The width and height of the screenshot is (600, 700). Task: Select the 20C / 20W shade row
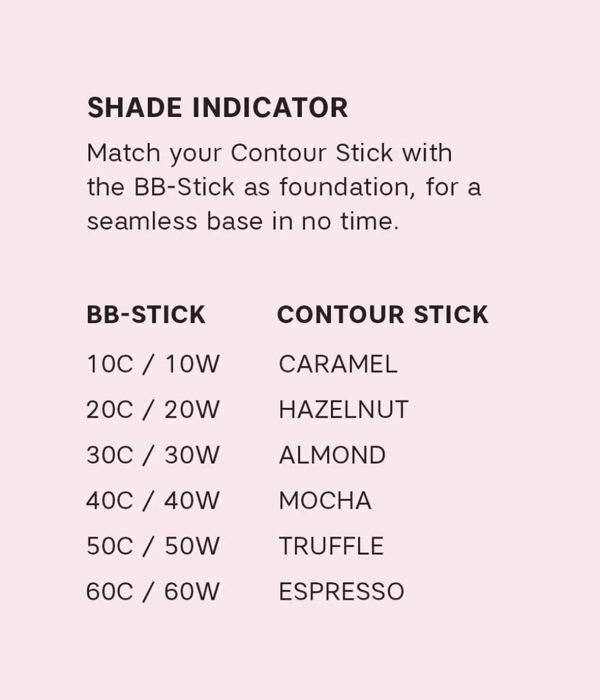tap(153, 410)
